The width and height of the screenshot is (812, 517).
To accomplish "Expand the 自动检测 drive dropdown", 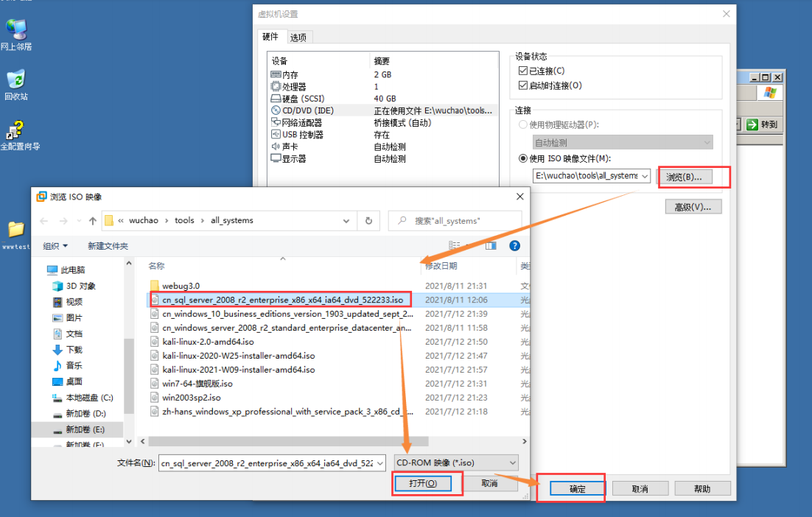I will (x=707, y=142).
